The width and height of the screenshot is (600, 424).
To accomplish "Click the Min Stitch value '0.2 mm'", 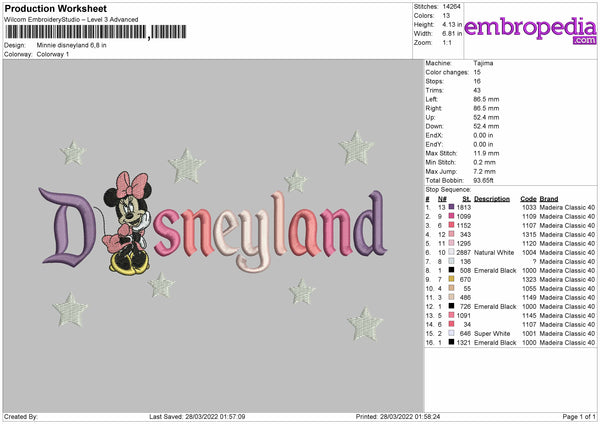I will 484,162.
